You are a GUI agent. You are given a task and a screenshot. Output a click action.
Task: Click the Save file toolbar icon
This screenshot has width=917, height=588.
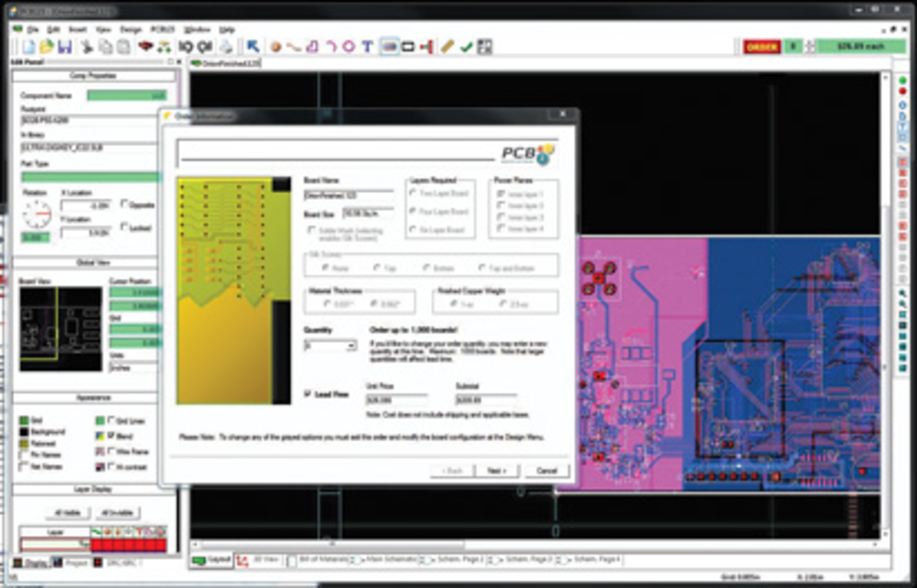click(64, 47)
